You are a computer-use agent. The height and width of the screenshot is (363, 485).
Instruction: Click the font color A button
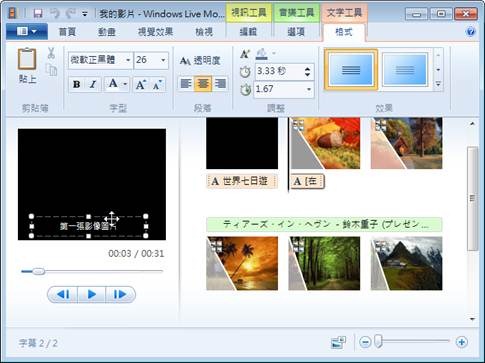pos(113,84)
